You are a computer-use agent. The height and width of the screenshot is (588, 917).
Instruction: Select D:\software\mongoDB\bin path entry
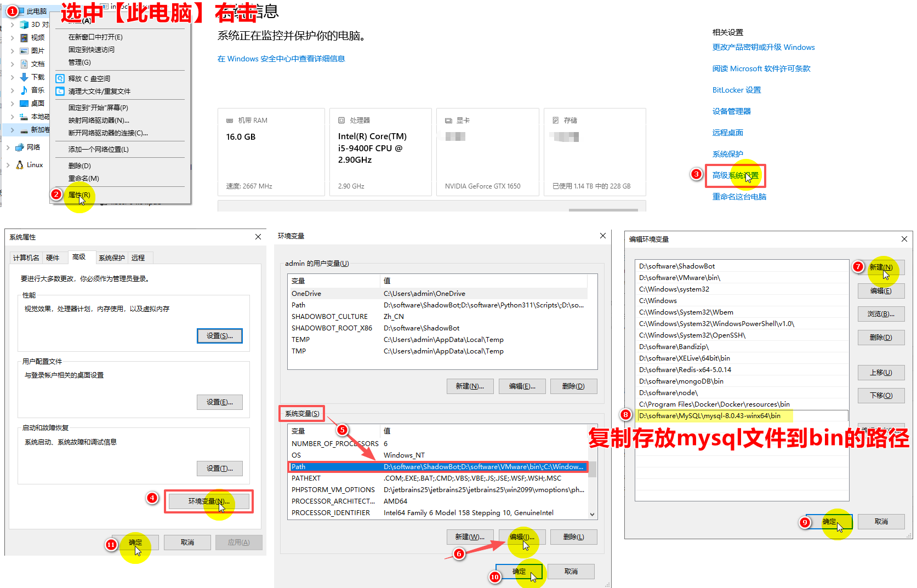(x=742, y=381)
